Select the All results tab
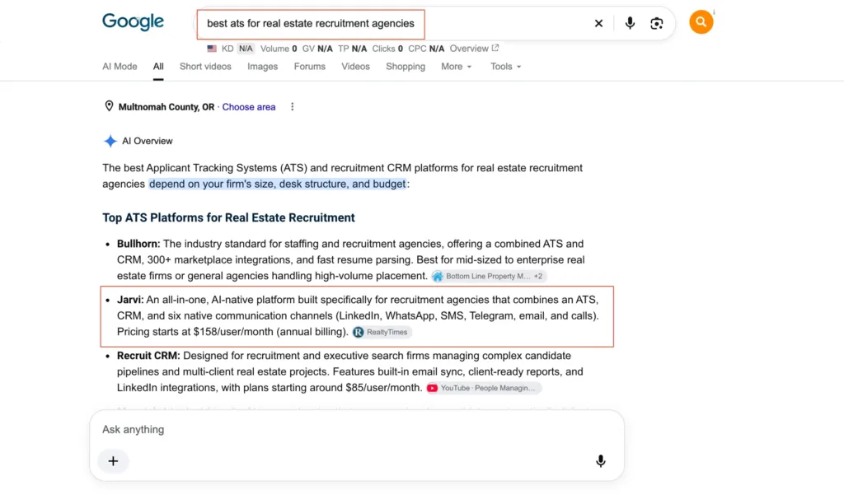 158,67
